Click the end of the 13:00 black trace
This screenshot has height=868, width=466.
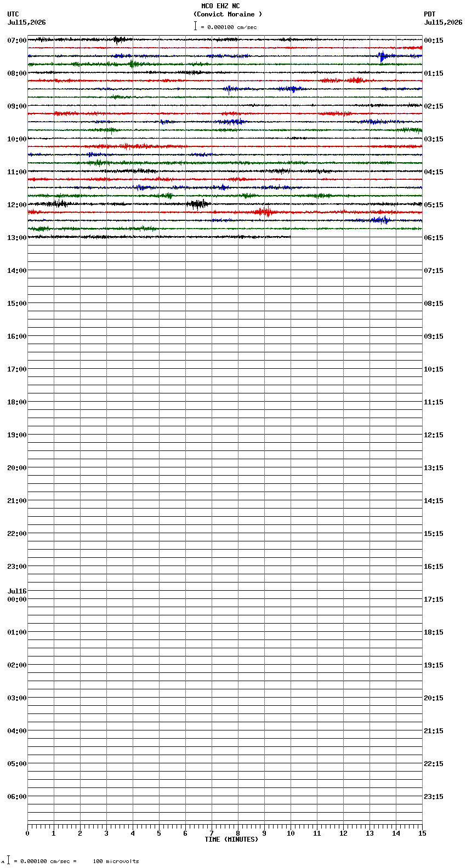coord(290,237)
